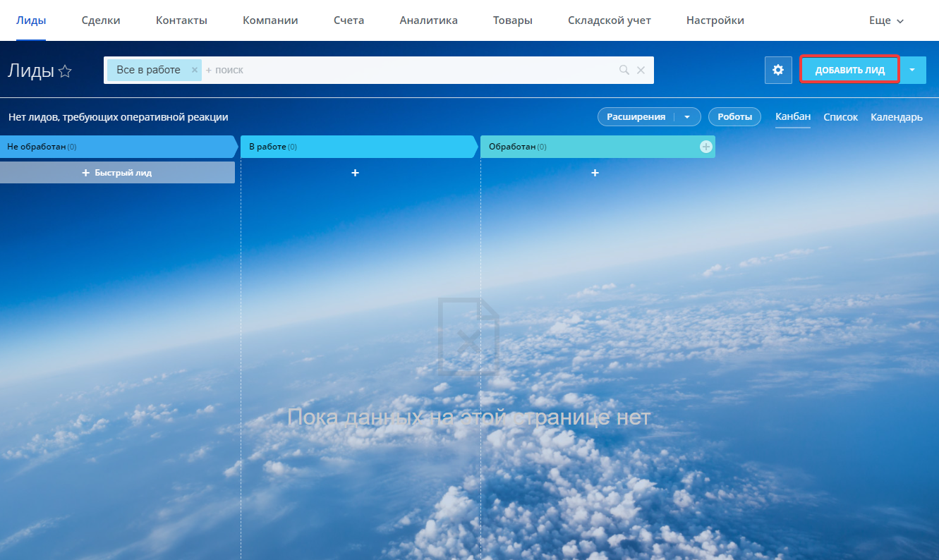The image size is (939, 560).
Task: Click the plus in the 'В работе' column
Action: pyautogui.click(x=355, y=173)
